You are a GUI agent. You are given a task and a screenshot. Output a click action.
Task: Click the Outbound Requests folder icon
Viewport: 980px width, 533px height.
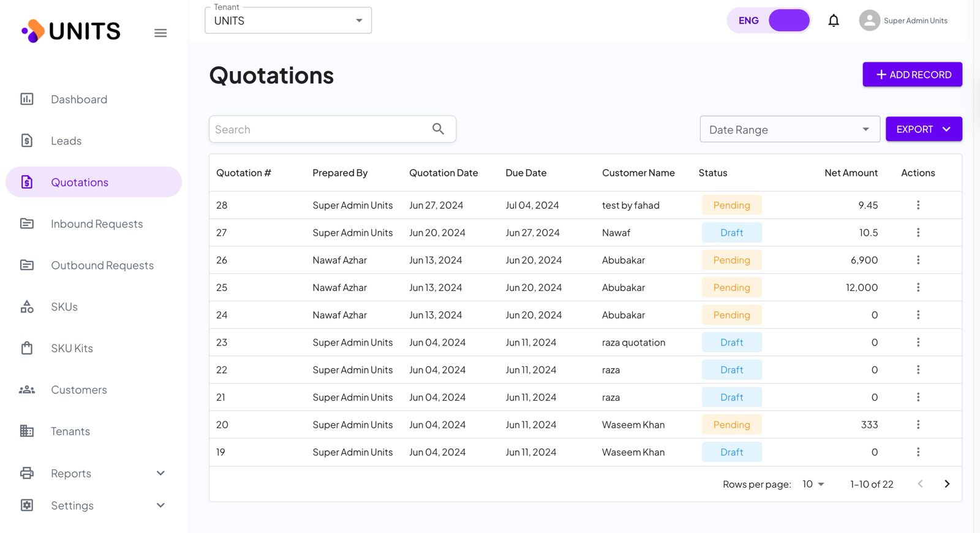tap(27, 265)
